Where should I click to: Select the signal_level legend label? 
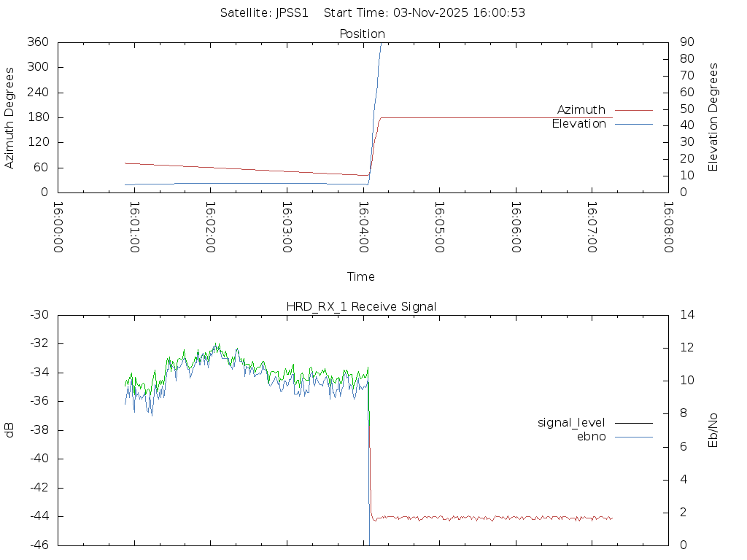(571, 423)
